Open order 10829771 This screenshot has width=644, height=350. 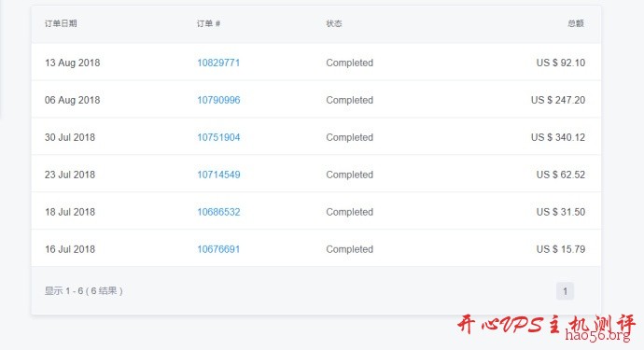tap(218, 63)
